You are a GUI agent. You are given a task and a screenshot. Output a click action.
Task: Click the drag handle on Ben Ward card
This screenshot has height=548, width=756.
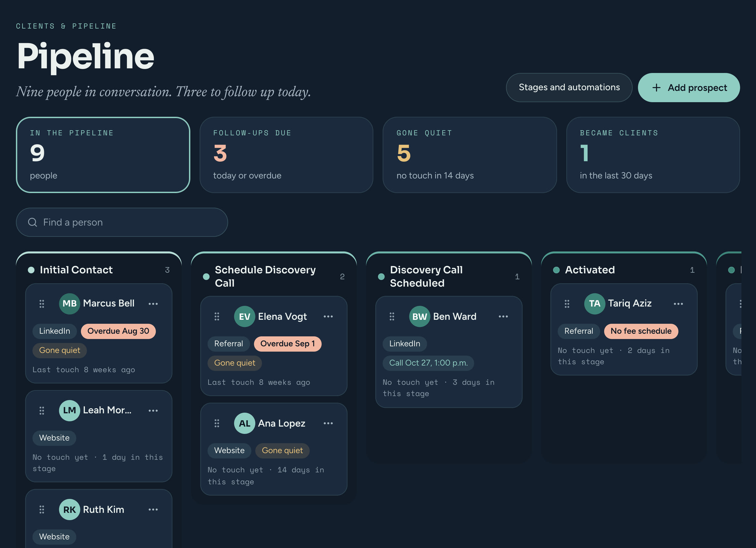[x=392, y=316]
